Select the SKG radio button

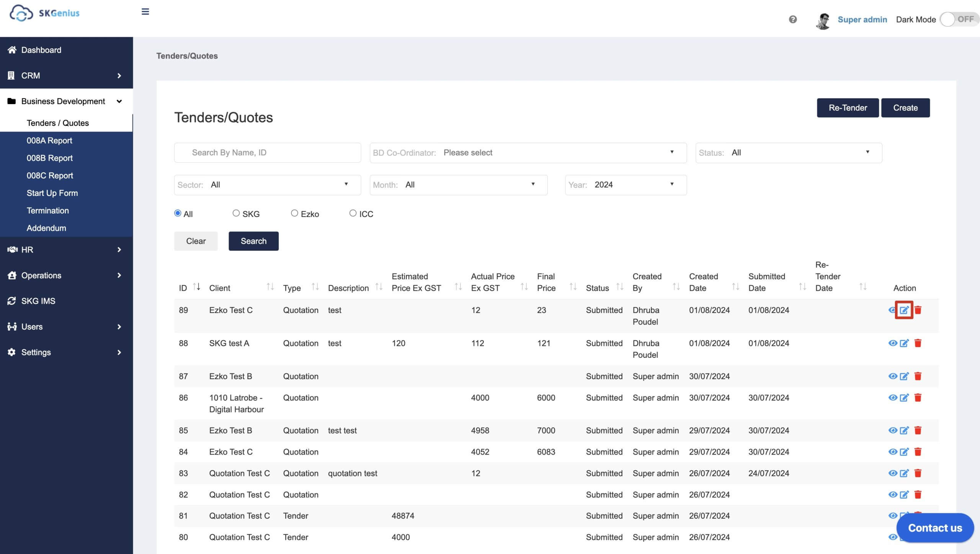[235, 212]
